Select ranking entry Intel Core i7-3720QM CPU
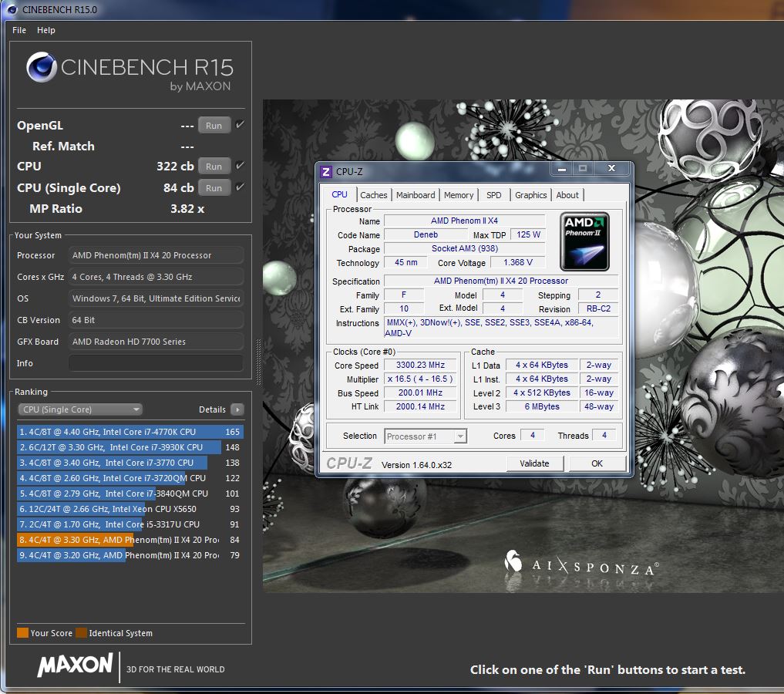 coord(130,478)
